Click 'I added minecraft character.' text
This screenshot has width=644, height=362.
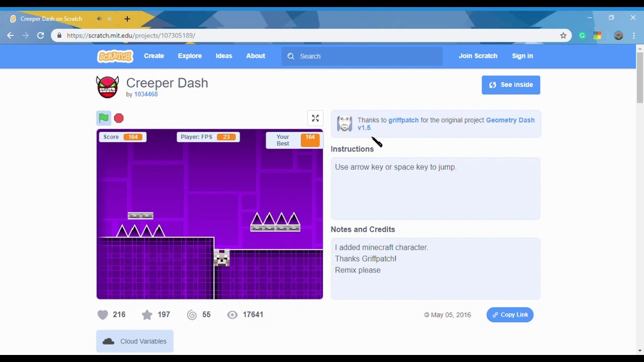point(381,247)
